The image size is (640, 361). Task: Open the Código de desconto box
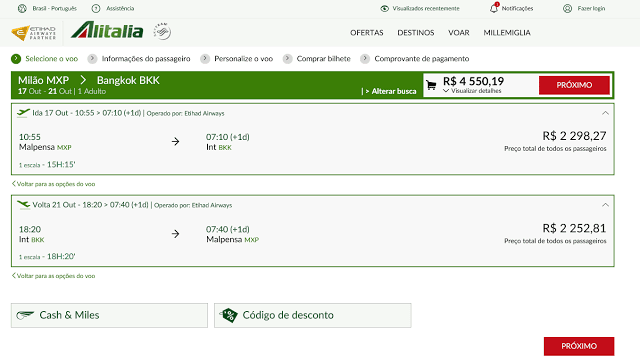313,315
